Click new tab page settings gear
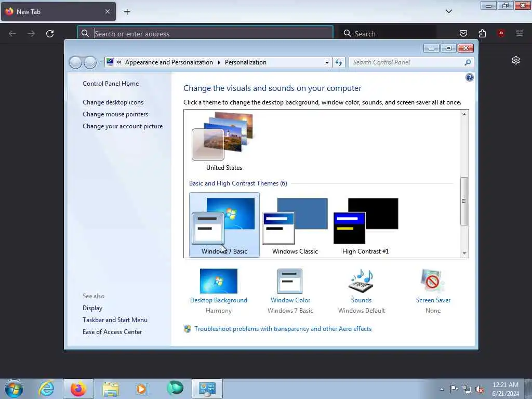Screen dimensions: 532x399 [x=516, y=60]
